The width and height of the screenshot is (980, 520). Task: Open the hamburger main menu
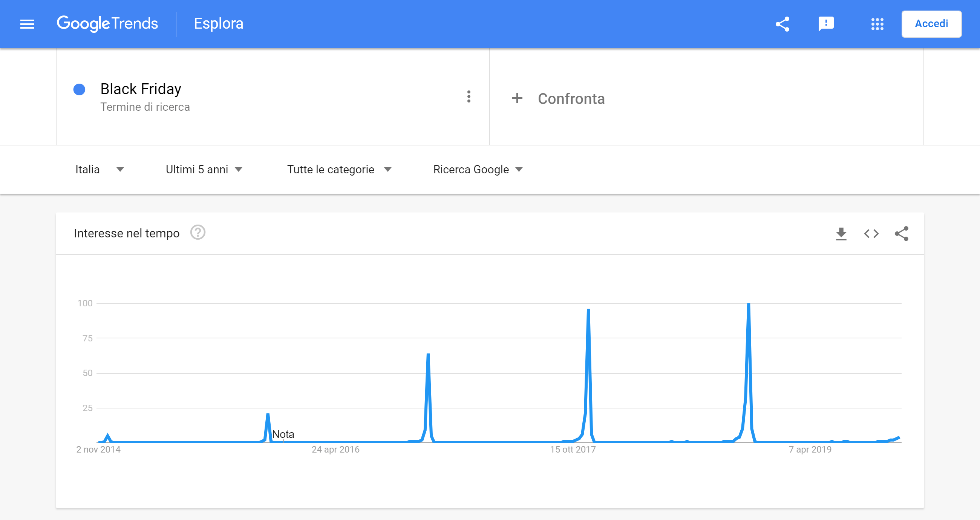pyautogui.click(x=27, y=24)
